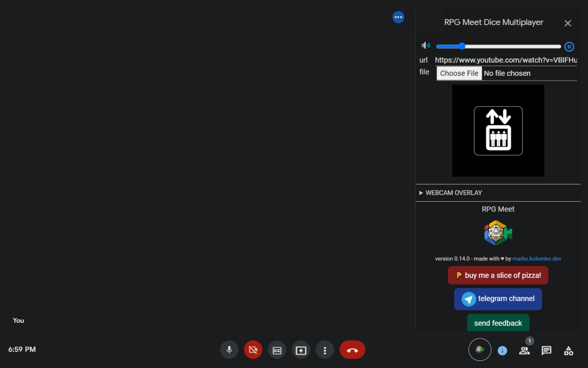
Task: Click the 6:59 PM clock text
Action: tap(22, 349)
